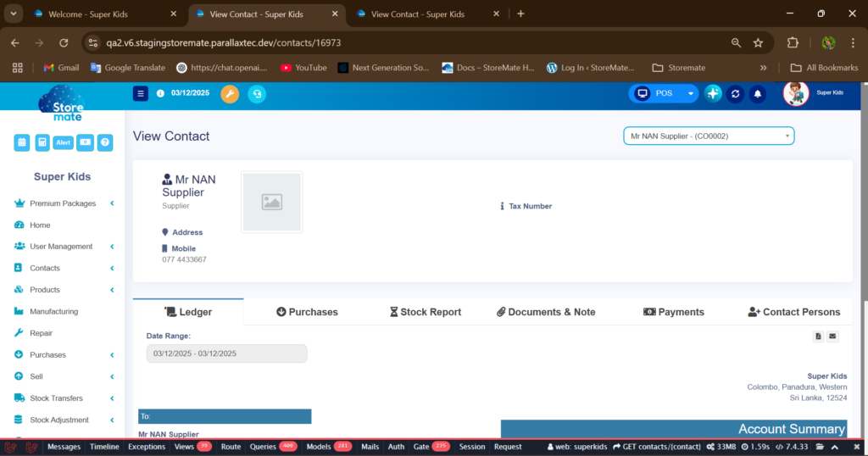
Task: Open Repair in the sidebar
Action: (x=41, y=332)
